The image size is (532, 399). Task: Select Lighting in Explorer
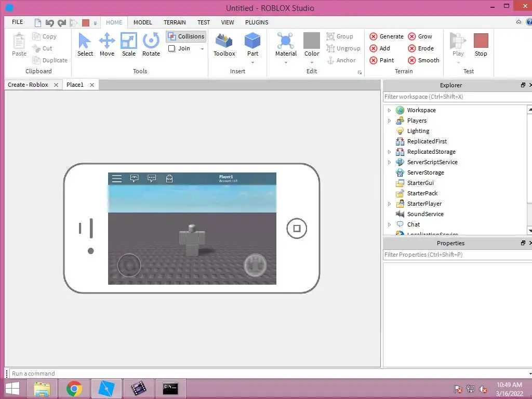coord(418,131)
